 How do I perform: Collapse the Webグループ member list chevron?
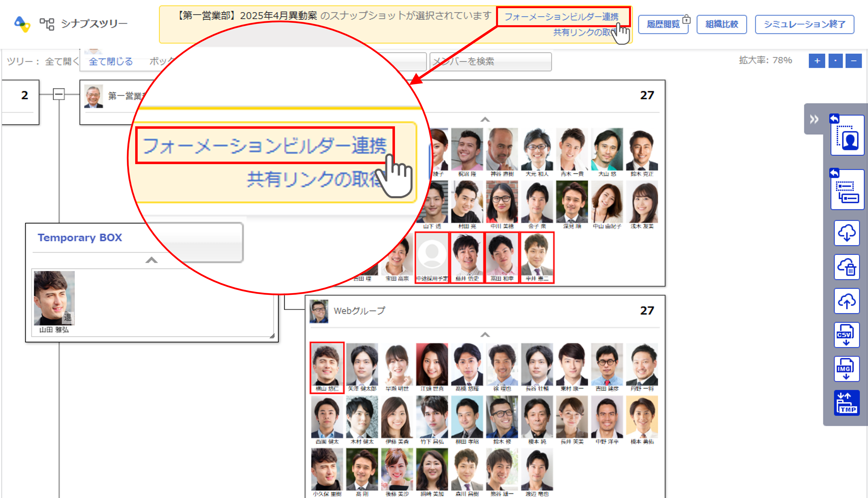(x=485, y=334)
